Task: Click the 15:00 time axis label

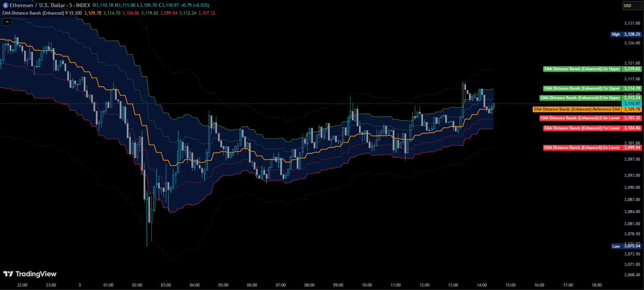Action: [x=510, y=285]
